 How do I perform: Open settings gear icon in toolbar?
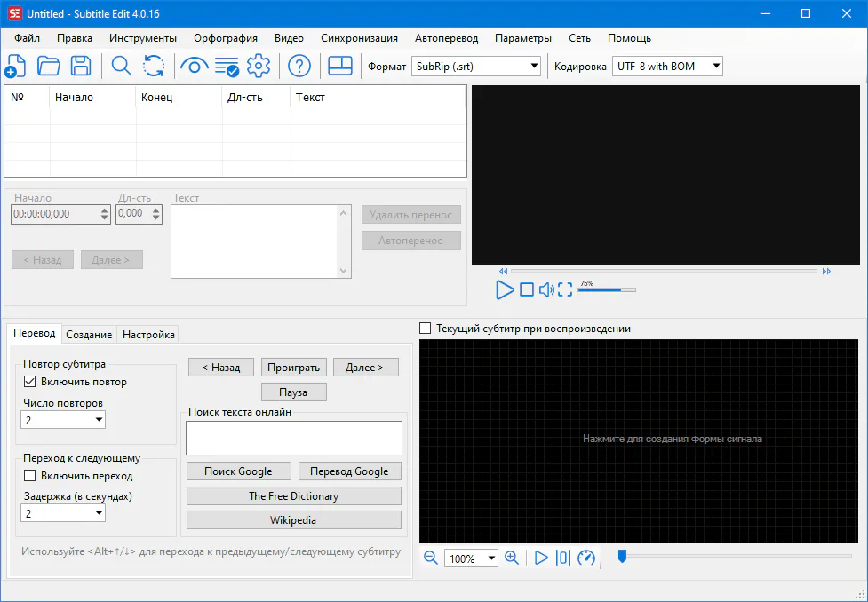(x=259, y=66)
